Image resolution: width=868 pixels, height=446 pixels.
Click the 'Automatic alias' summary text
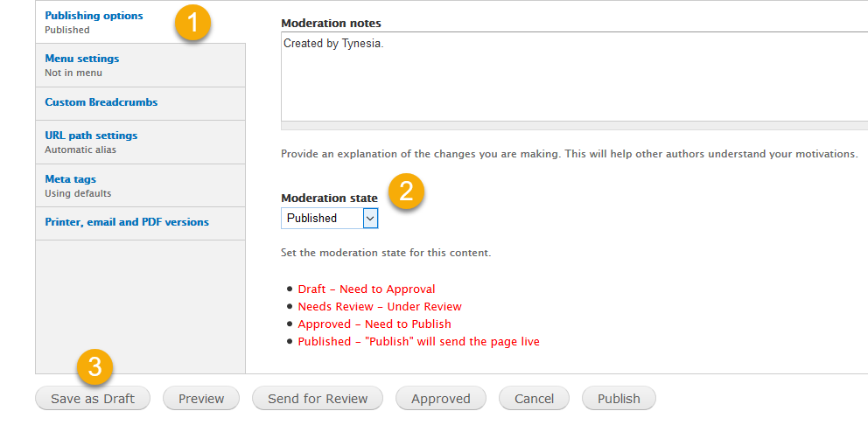(x=80, y=150)
